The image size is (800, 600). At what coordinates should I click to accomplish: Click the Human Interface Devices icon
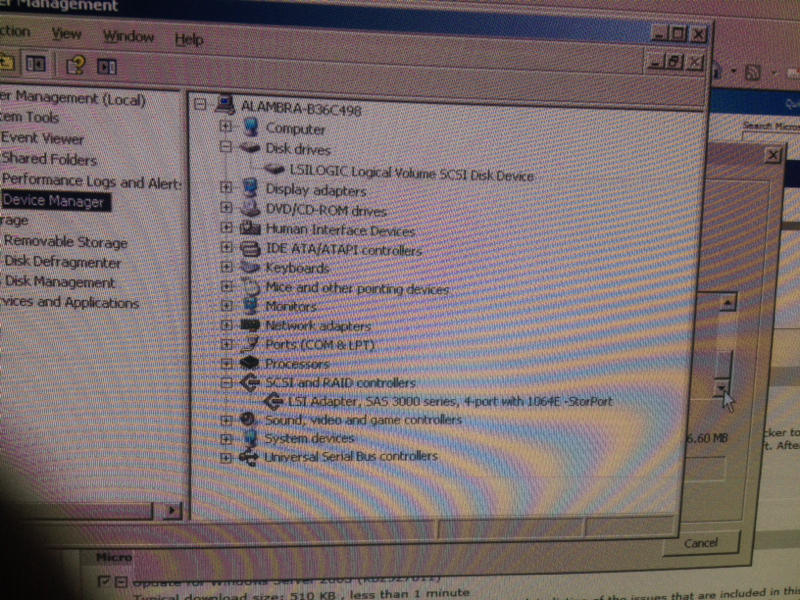point(250,227)
